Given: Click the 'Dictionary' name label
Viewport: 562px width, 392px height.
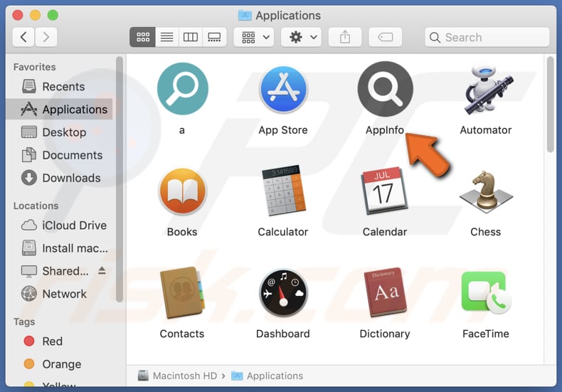Looking at the screenshot, I should point(385,334).
